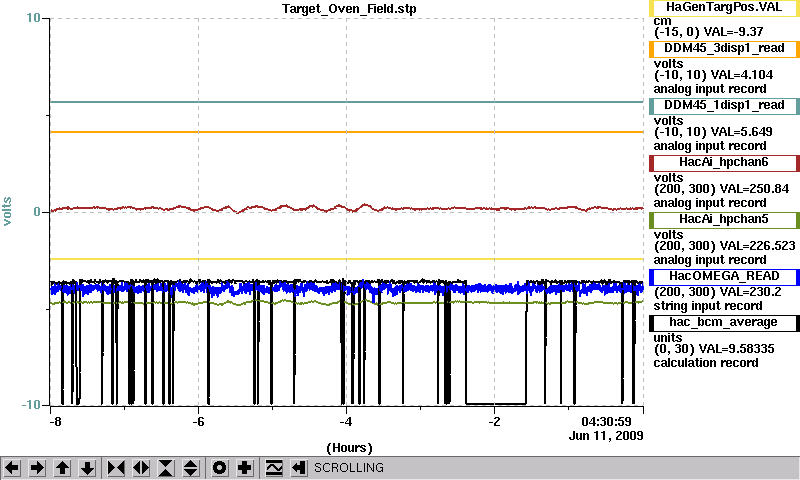The height and width of the screenshot is (480, 800).
Task: Click the y-axis value 0
Action: tap(37, 211)
